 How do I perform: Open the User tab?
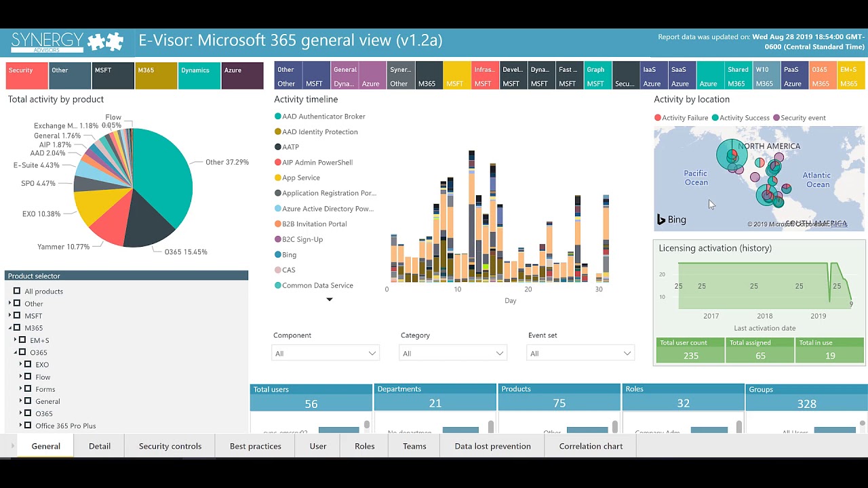(x=318, y=446)
